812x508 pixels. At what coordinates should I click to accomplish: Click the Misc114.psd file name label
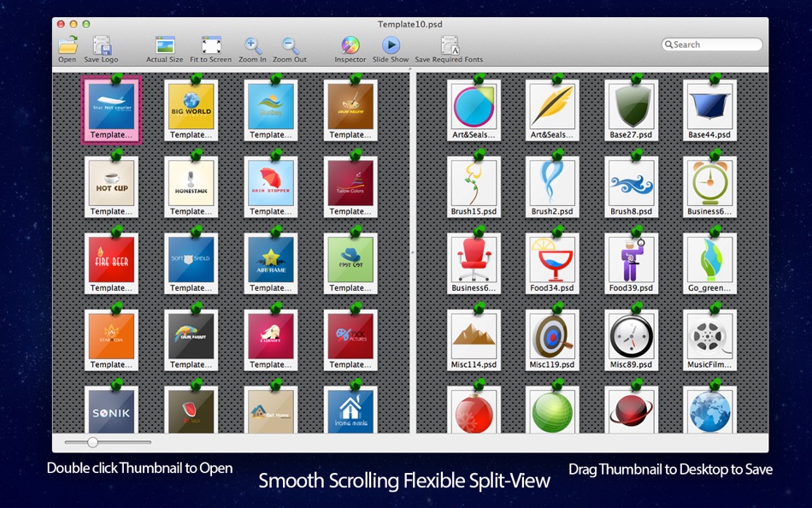click(474, 365)
